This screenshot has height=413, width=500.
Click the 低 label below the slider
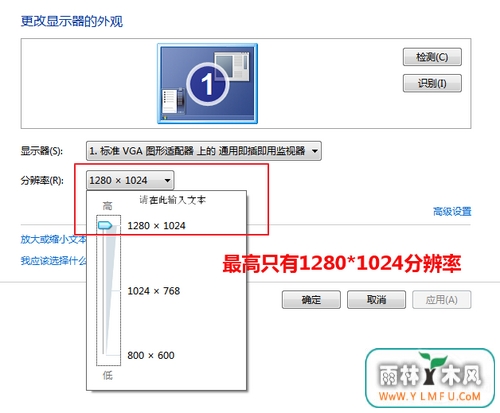[107, 376]
